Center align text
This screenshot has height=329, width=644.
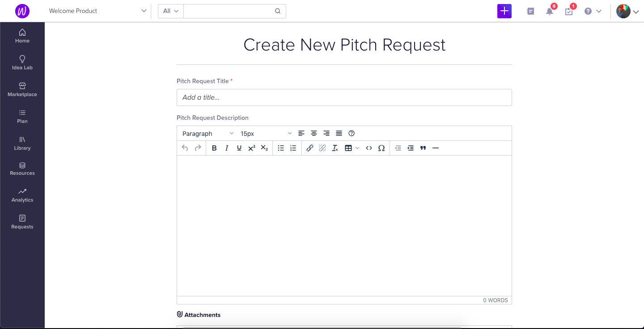coord(314,133)
